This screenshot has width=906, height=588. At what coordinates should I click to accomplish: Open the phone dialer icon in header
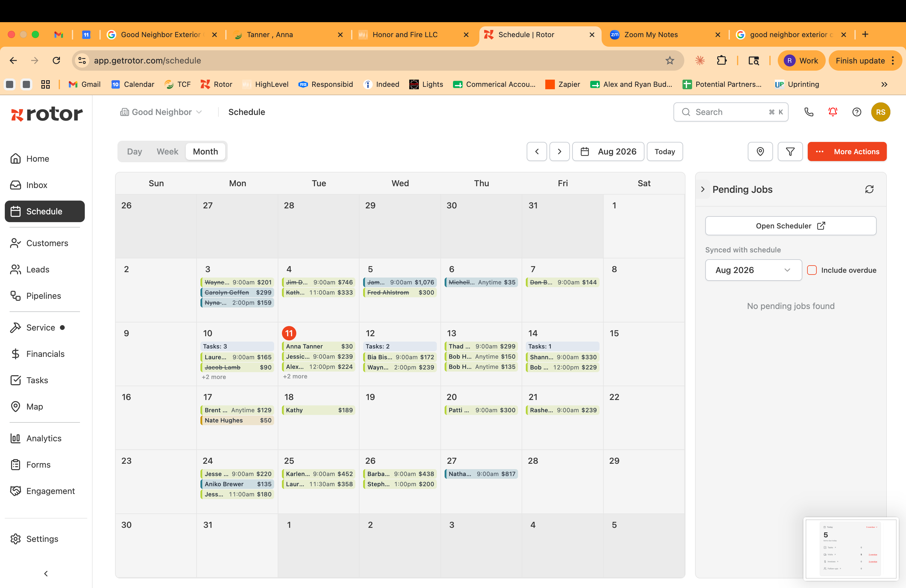click(809, 112)
